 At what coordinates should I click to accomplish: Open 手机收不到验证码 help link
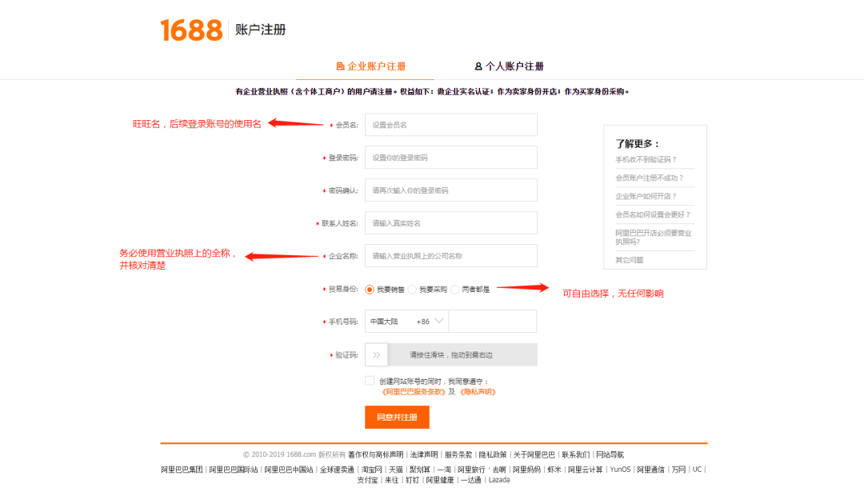pyautogui.click(x=646, y=160)
